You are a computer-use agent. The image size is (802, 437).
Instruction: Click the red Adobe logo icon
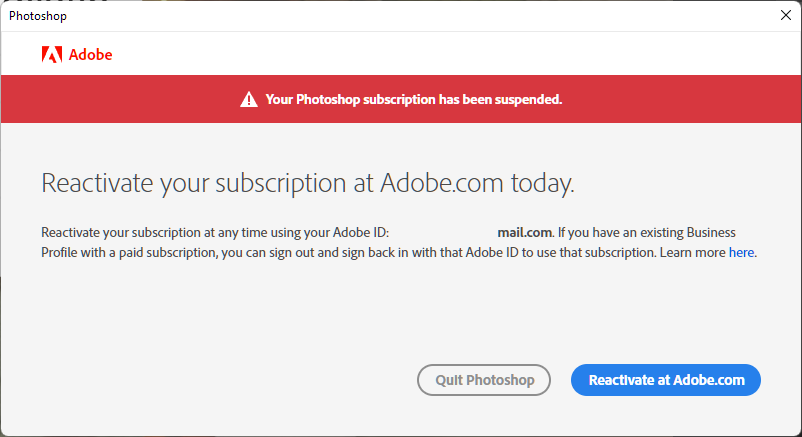tap(51, 55)
